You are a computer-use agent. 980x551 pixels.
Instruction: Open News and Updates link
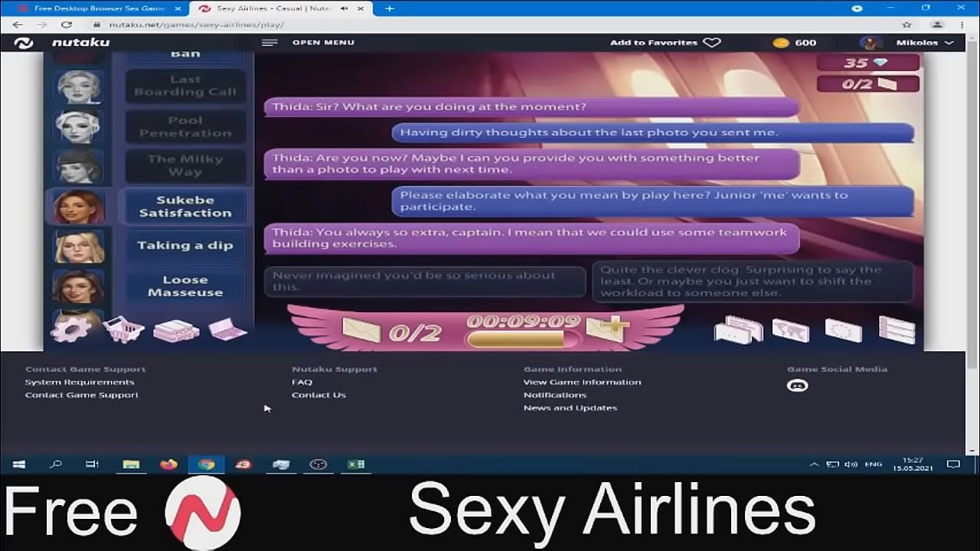(x=570, y=408)
